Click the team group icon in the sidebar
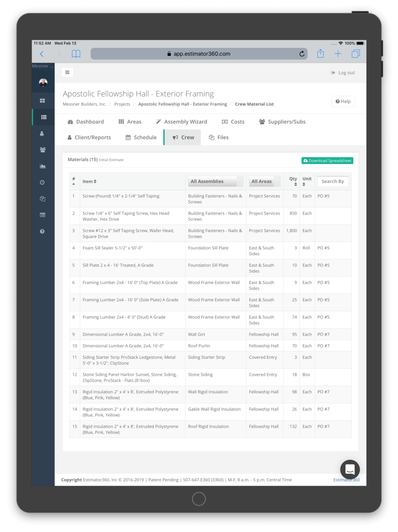 pos(43,150)
